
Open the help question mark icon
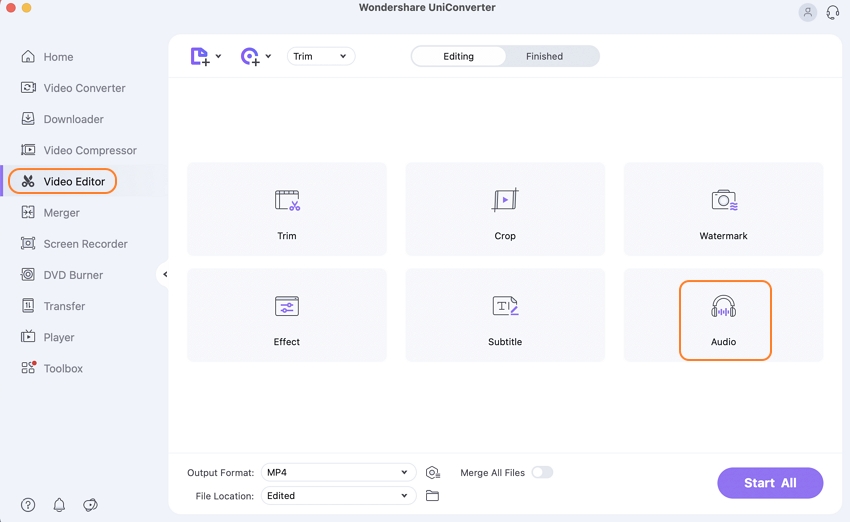click(28, 505)
